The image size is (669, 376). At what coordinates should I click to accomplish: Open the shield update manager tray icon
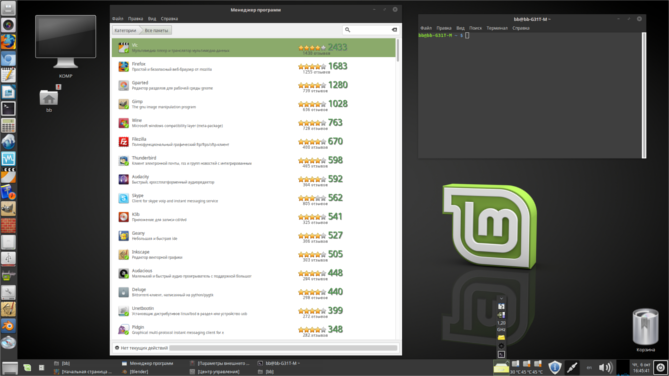click(x=554, y=367)
